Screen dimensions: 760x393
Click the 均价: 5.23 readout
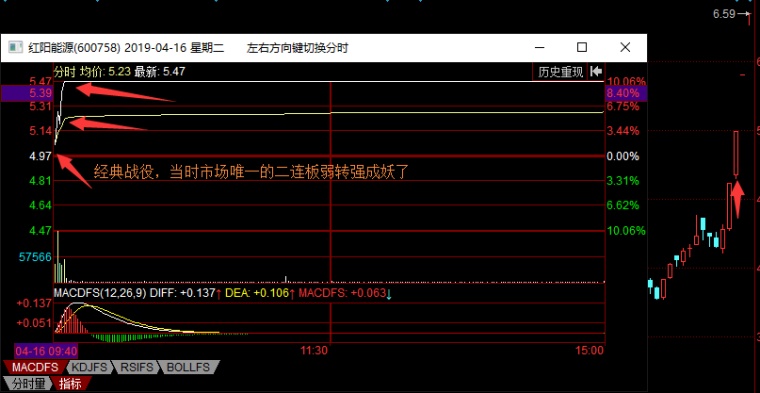pos(106,72)
